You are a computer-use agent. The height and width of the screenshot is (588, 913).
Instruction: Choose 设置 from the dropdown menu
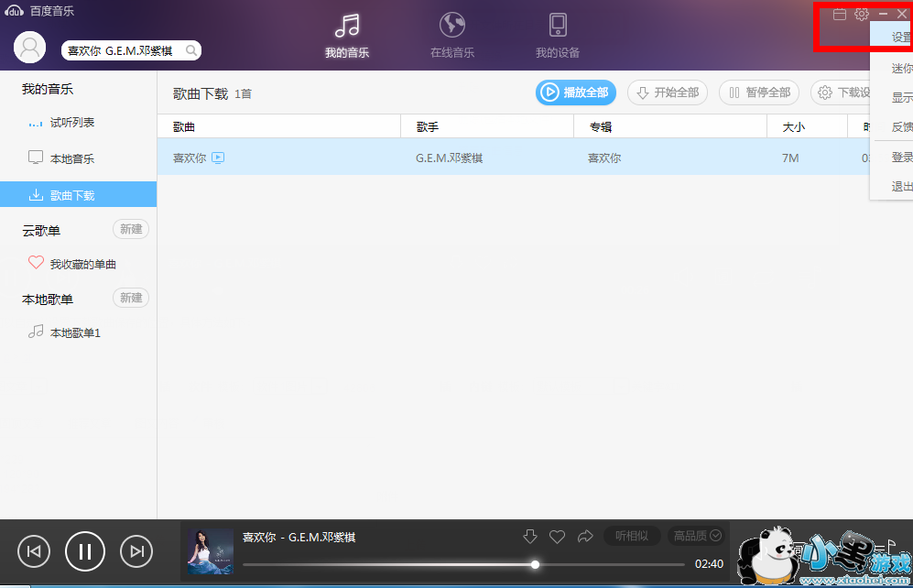click(x=892, y=37)
